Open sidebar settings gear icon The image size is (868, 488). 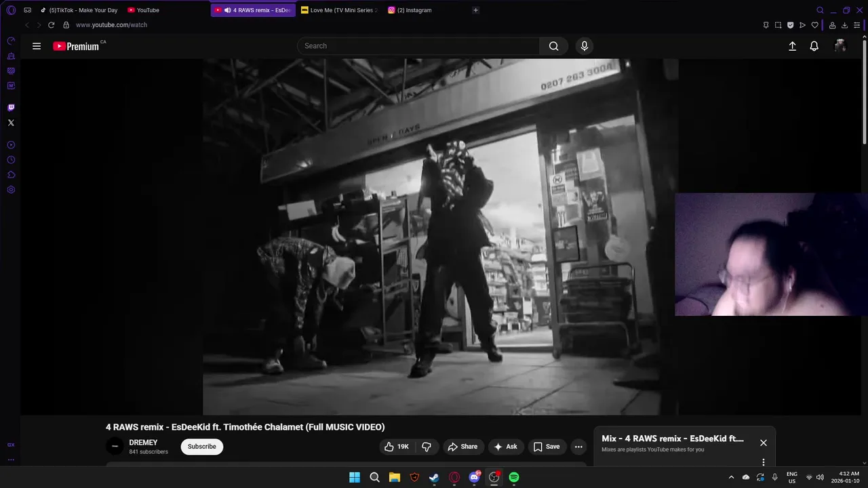click(11, 190)
